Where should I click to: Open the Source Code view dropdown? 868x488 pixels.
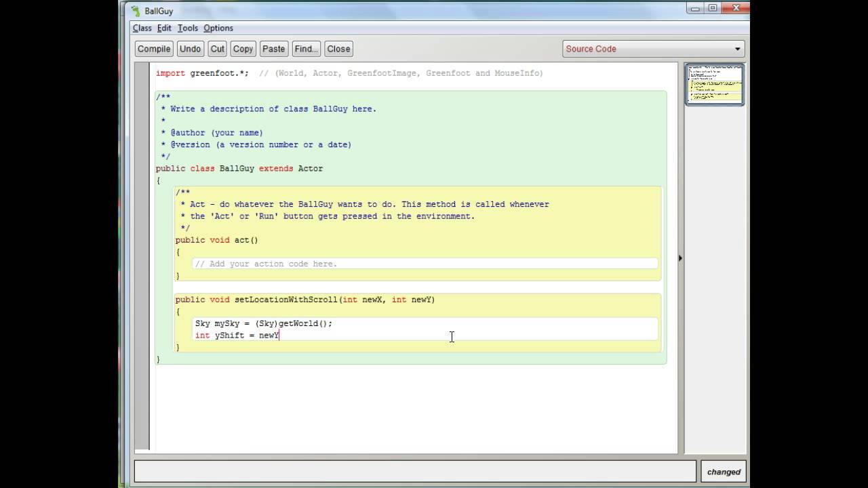(654, 49)
